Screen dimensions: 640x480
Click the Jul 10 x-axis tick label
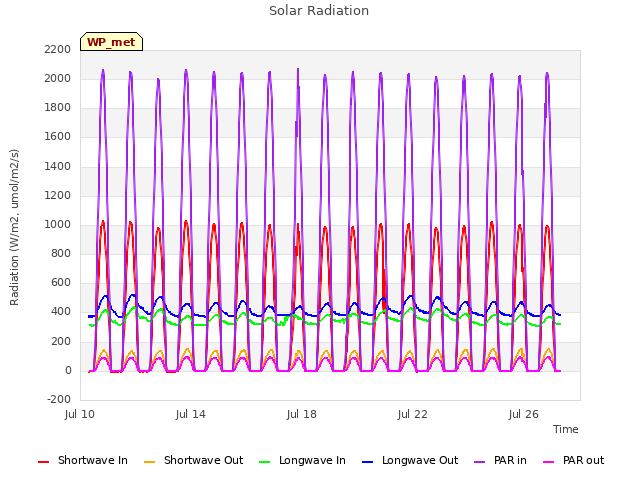pyautogui.click(x=80, y=415)
